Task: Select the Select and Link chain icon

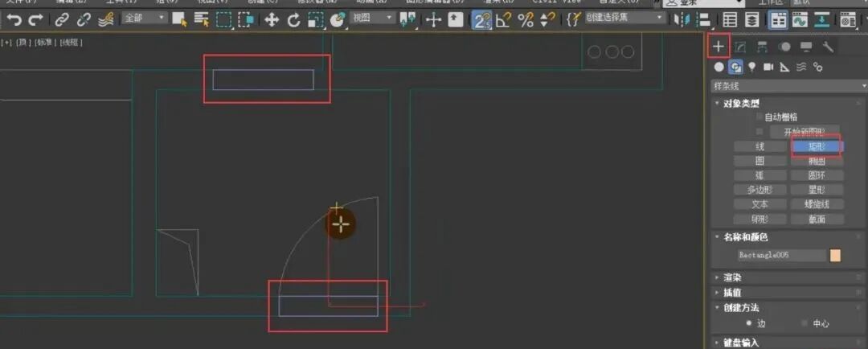Action: [62, 20]
